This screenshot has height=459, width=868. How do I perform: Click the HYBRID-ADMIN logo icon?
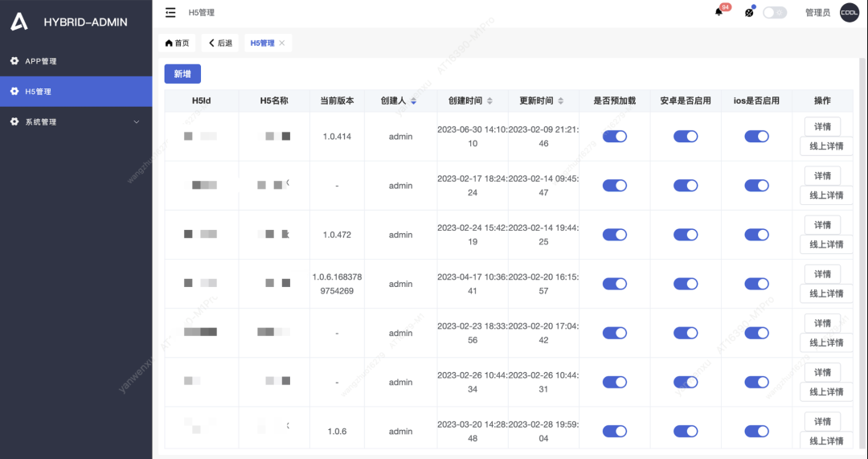18,22
